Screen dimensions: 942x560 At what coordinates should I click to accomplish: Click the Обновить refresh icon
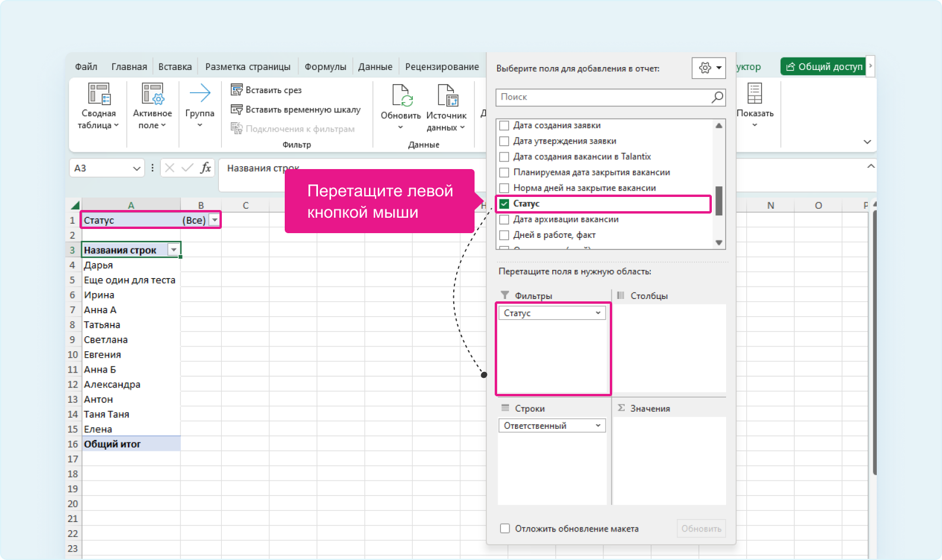click(401, 96)
